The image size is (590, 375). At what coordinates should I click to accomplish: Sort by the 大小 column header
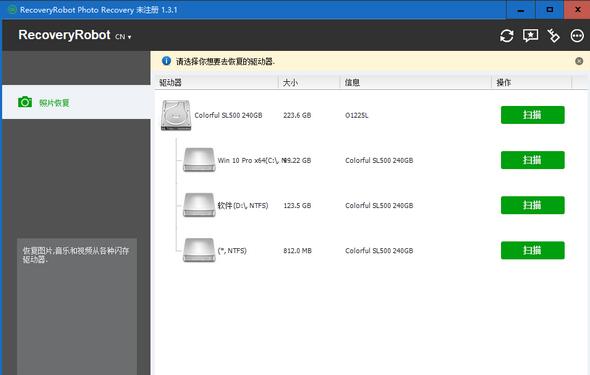pyautogui.click(x=309, y=82)
